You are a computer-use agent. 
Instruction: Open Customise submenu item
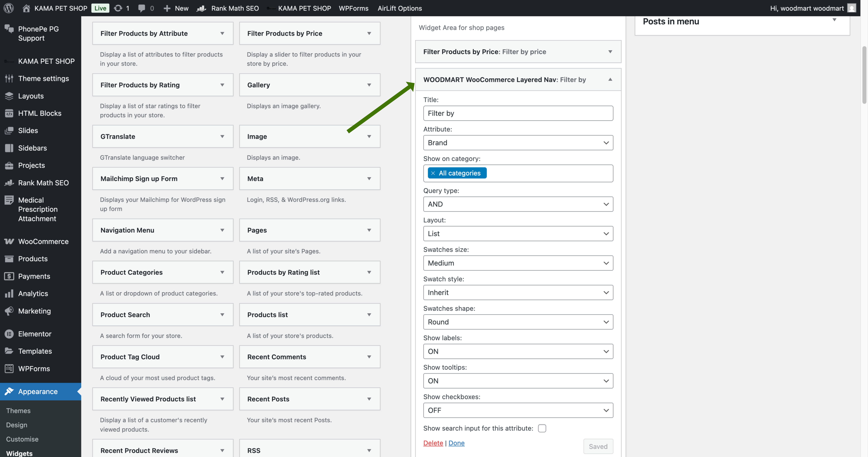[x=22, y=439]
